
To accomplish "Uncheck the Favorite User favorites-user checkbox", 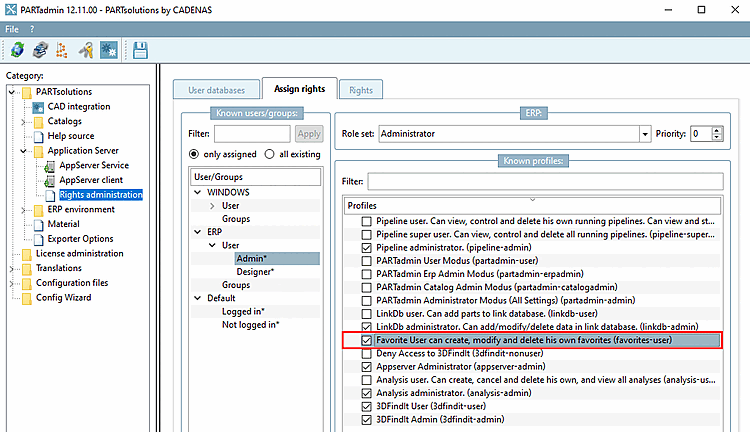I will tap(366, 341).
